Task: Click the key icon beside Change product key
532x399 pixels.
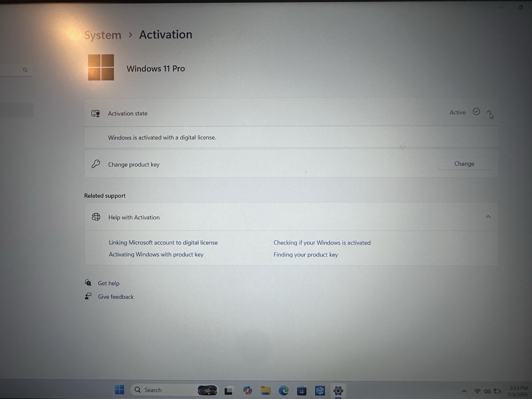Action: (96, 164)
